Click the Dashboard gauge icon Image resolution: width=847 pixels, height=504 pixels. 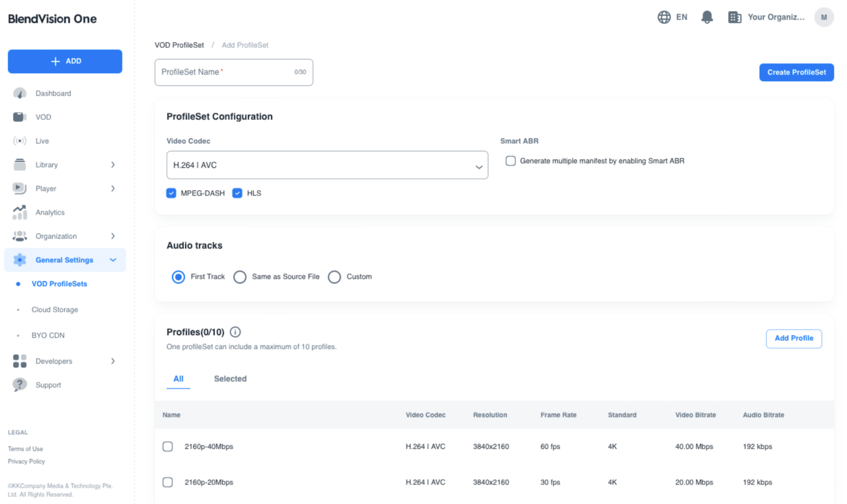coord(20,94)
